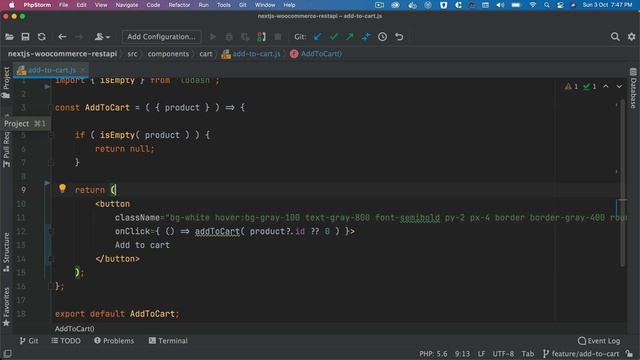
Task: Open the Add Configuration selector
Action: (x=162, y=37)
